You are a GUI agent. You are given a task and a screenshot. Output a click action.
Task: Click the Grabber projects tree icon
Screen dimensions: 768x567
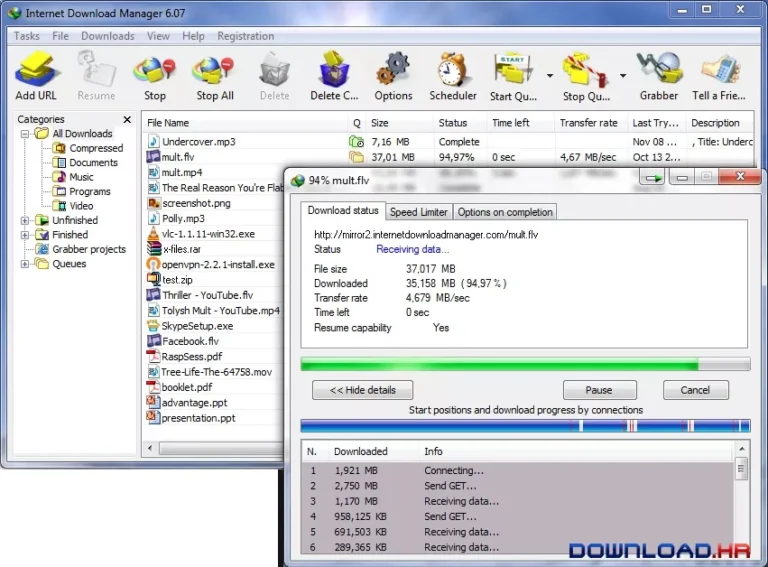click(42, 249)
